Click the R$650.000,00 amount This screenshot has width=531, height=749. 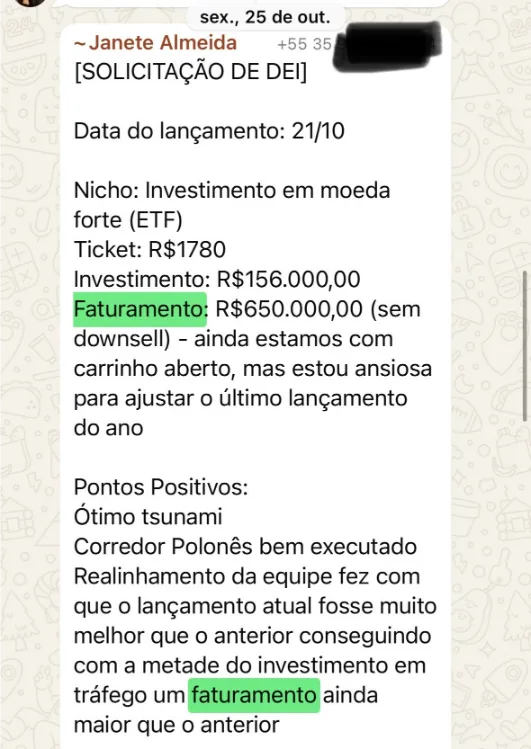[289, 309]
